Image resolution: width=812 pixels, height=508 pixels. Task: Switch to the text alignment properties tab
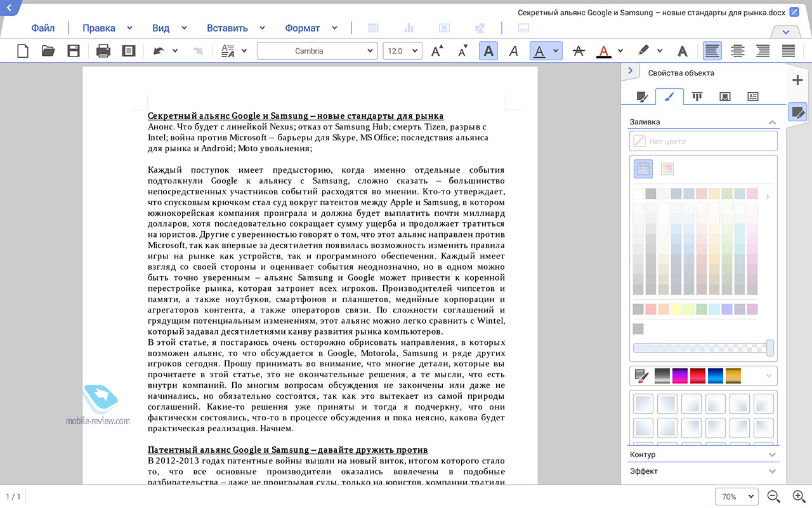[x=697, y=97]
